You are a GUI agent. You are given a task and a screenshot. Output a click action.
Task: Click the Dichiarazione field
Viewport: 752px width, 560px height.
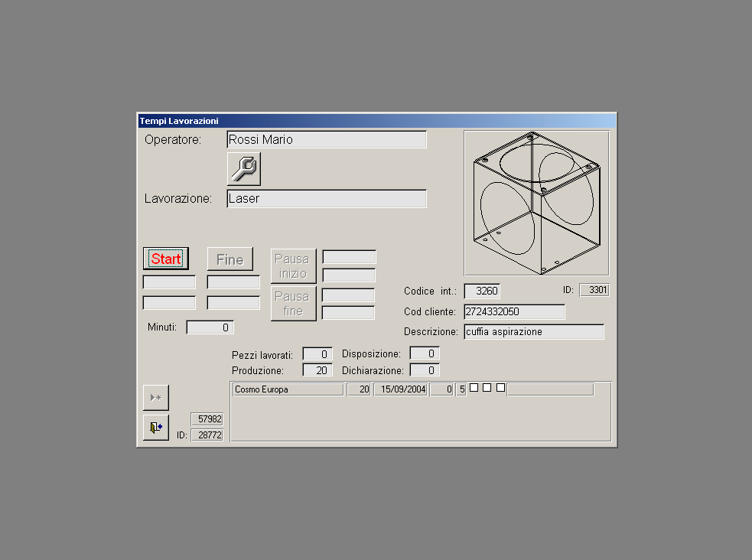[x=425, y=370]
